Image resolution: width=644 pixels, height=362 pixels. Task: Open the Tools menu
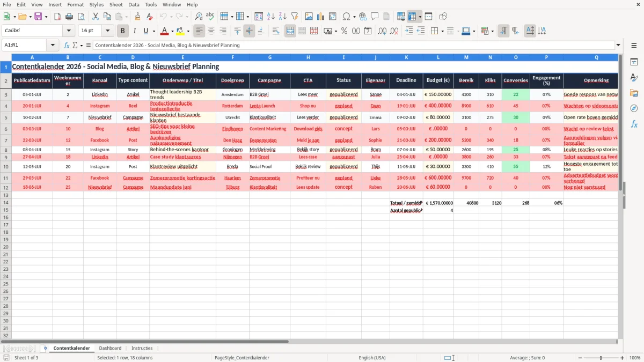(x=151, y=4)
